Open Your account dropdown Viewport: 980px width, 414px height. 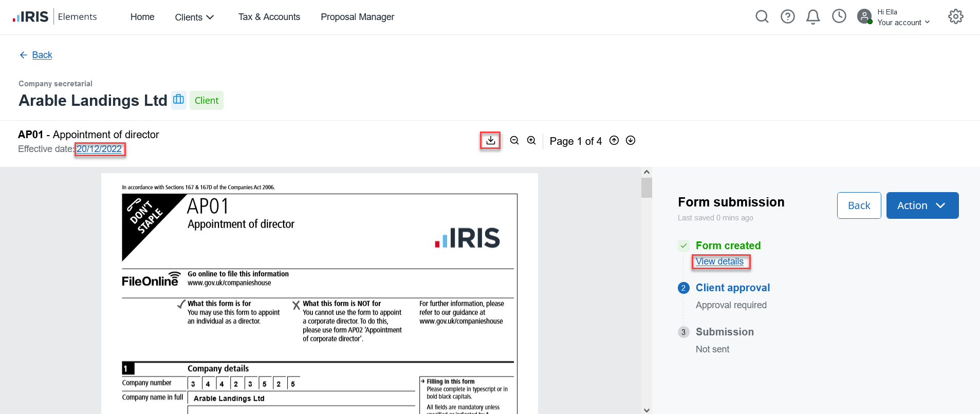point(903,23)
